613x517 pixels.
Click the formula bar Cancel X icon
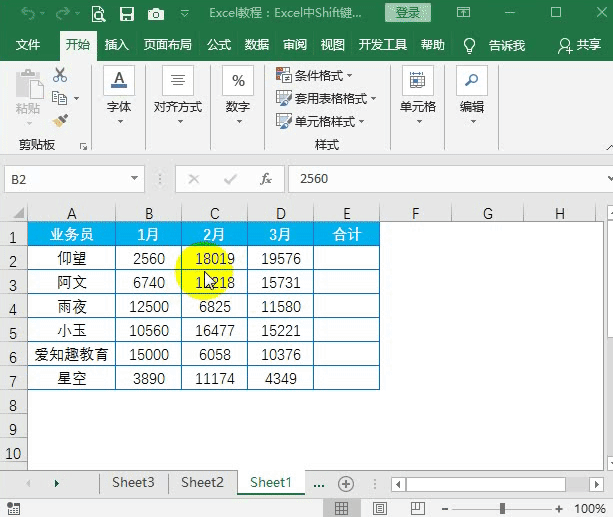tap(194, 179)
